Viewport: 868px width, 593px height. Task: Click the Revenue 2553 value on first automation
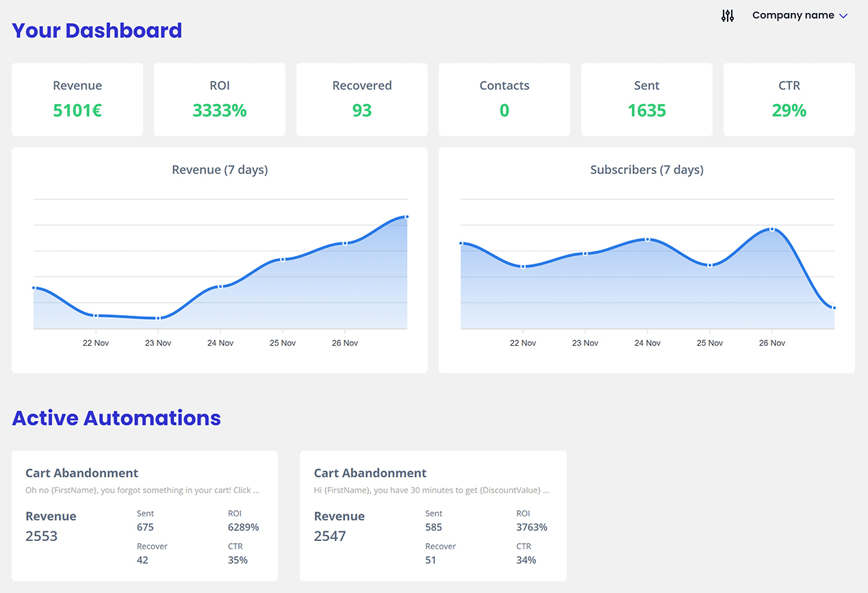point(42,536)
